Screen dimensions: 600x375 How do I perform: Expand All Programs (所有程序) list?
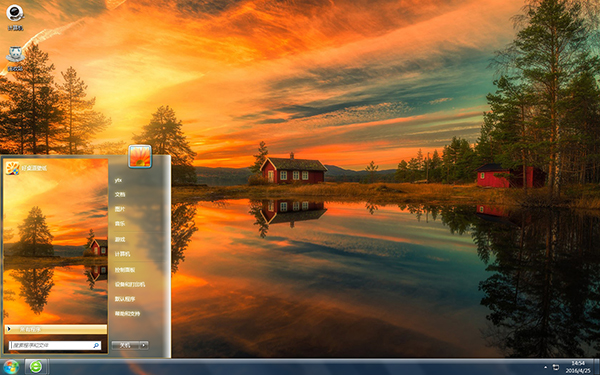pyautogui.click(x=56, y=329)
